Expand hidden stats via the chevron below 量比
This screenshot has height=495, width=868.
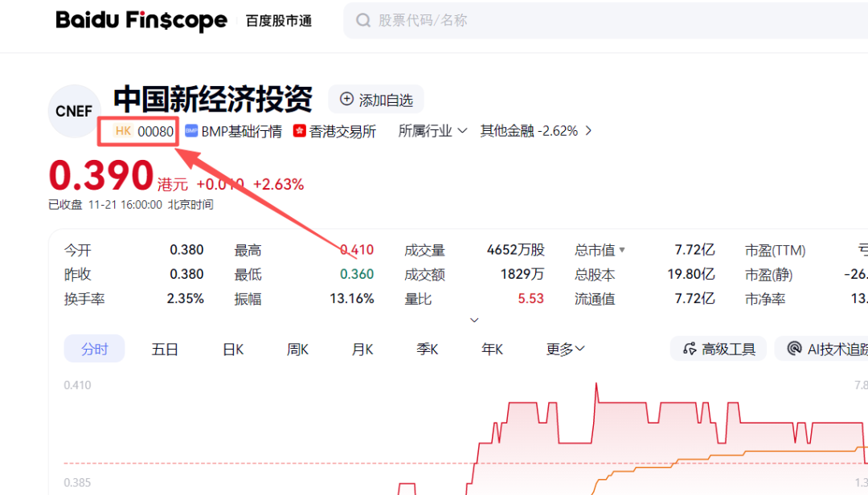[474, 319]
